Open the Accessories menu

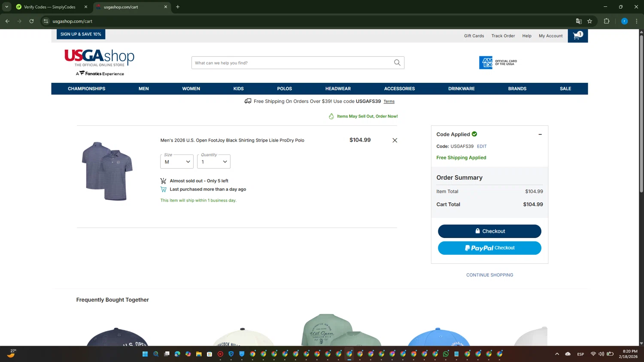coord(399,89)
